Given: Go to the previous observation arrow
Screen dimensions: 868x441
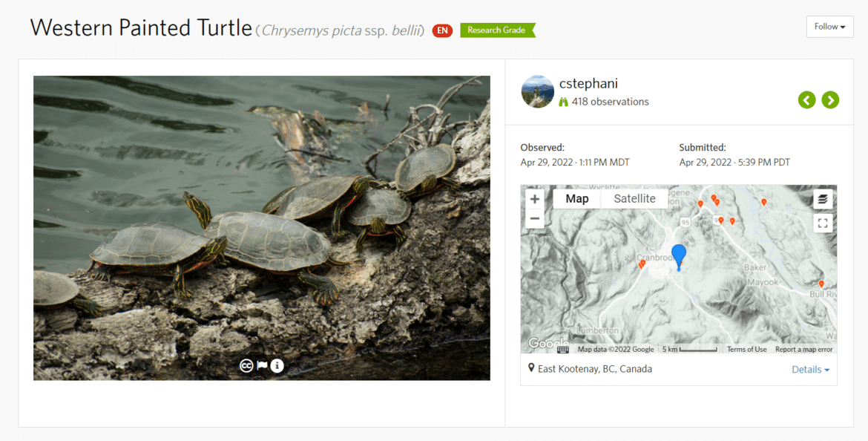Looking at the screenshot, I should click(x=807, y=99).
